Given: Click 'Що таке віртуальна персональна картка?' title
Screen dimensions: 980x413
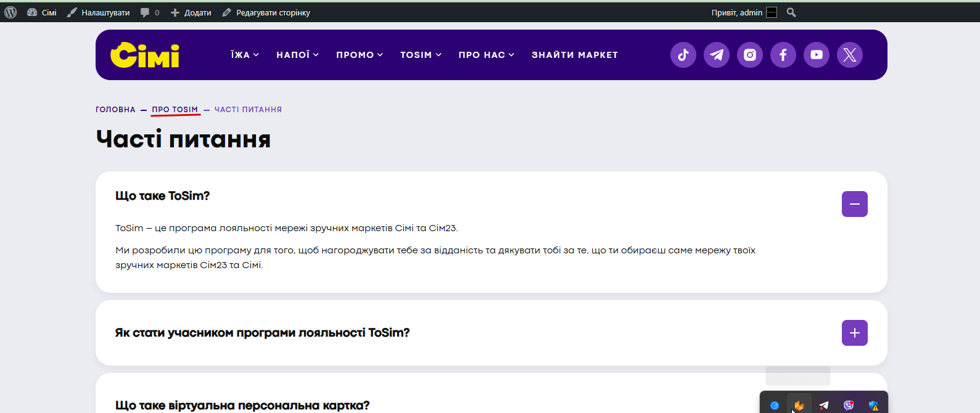Looking at the screenshot, I should 242,405.
